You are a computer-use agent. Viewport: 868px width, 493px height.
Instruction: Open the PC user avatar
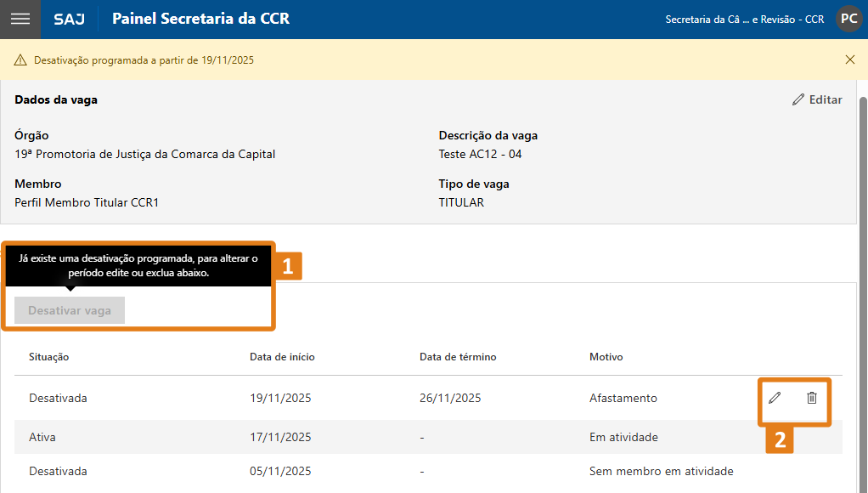tap(848, 18)
